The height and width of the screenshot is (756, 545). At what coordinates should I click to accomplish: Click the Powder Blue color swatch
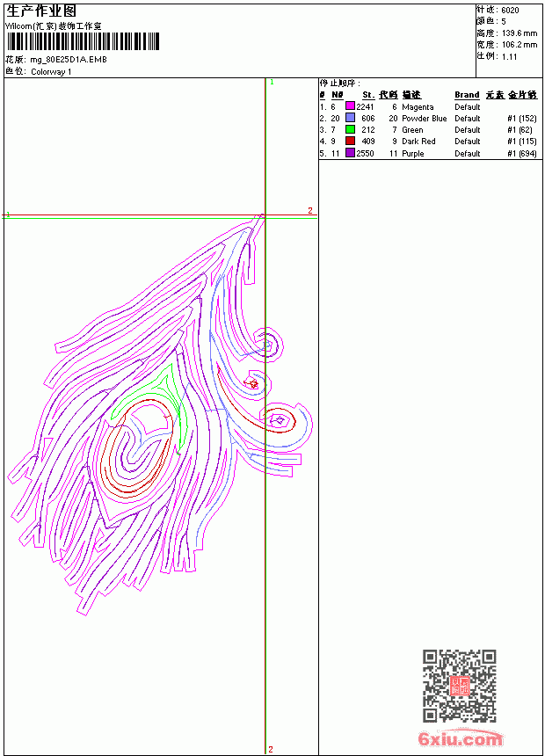pos(350,118)
